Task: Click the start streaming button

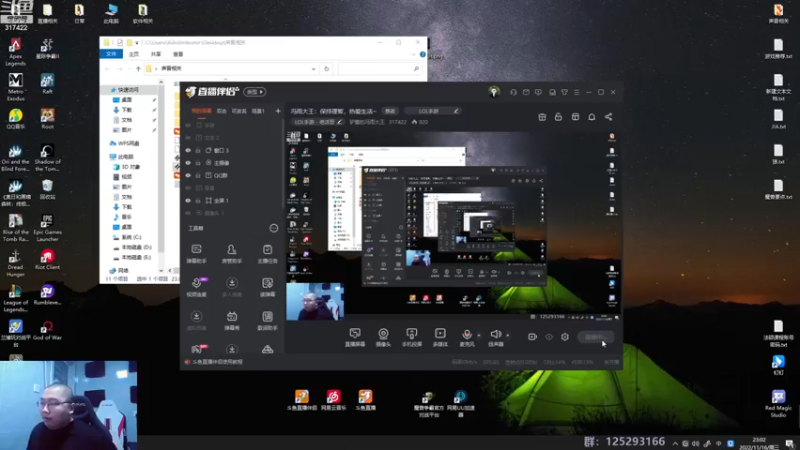Action: [x=596, y=337]
